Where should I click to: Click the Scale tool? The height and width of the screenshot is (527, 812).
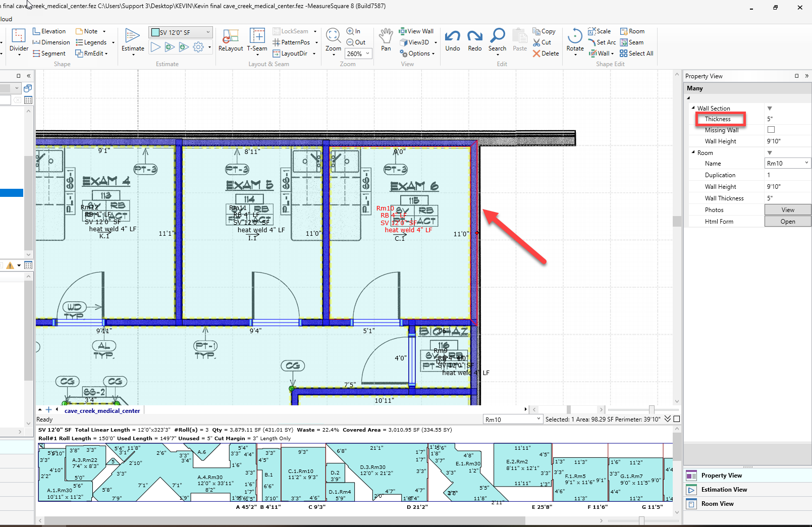click(600, 31)
